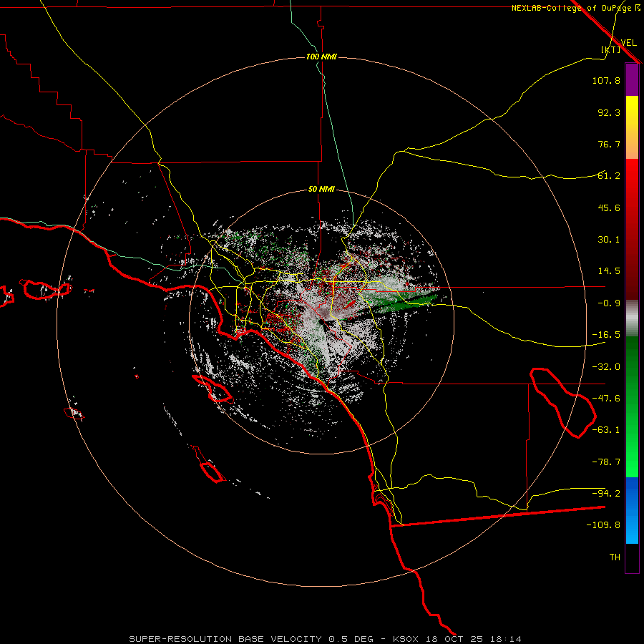Click the [KT] units label
This screenshot has height=644, width=644.
click(x=611, y=49)
